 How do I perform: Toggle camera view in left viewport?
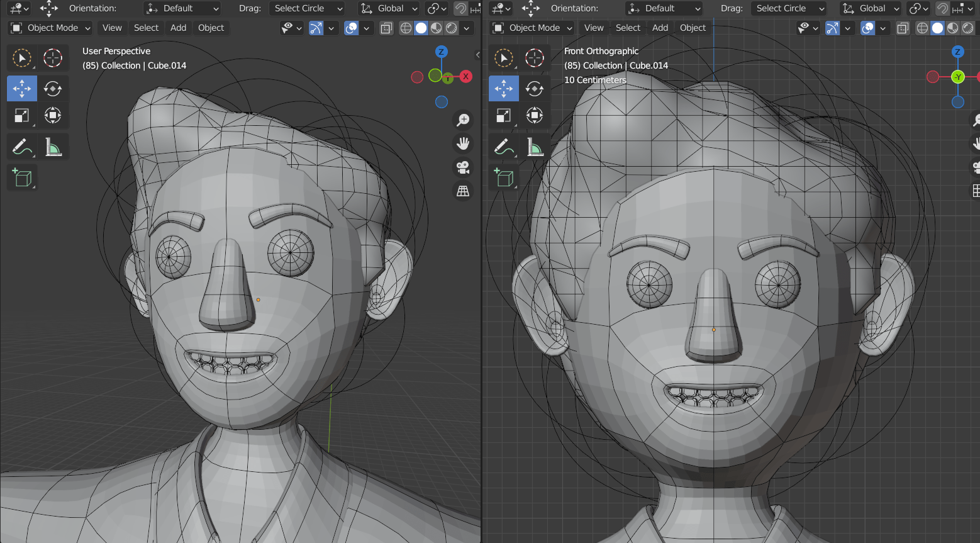click(x=463, y=167)
